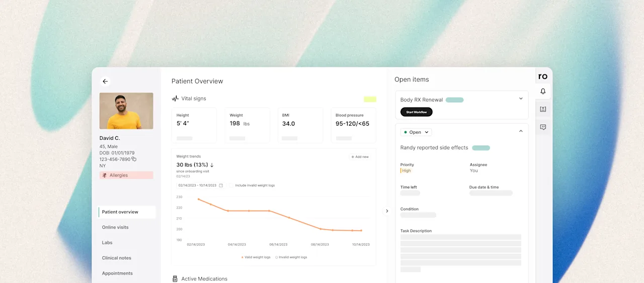Click Add new weight entry
Image resolution: width=644 pixels, height=283 pixels.
point(360,157)
